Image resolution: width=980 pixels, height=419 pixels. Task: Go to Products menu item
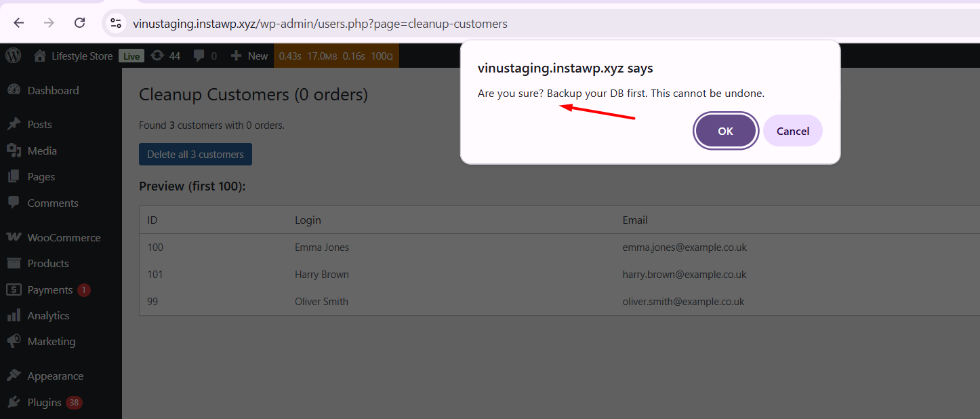click(x=48, y=263)
